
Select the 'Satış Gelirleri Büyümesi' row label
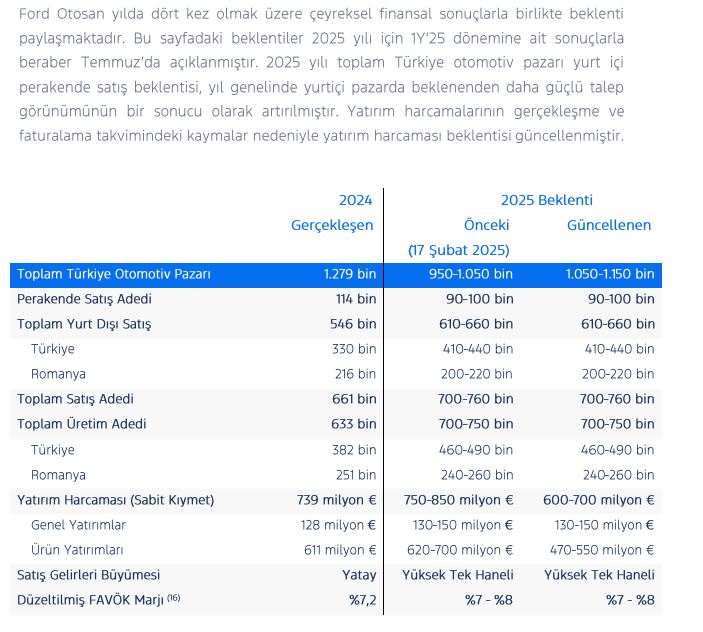click(88, 575)
